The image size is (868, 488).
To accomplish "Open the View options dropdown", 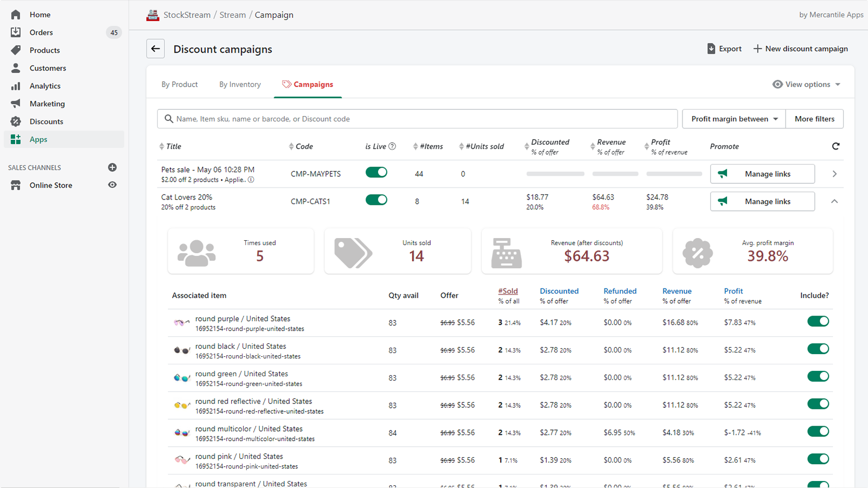I will (806, 85).
